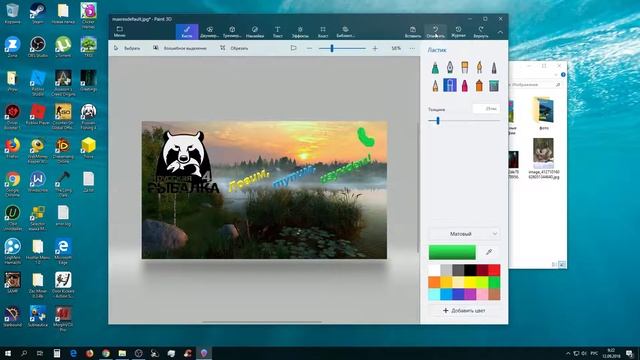The height and width of the screenshot is (360, 640).
Task: Open the 3D shapes tab
Action: click(232, 31)
